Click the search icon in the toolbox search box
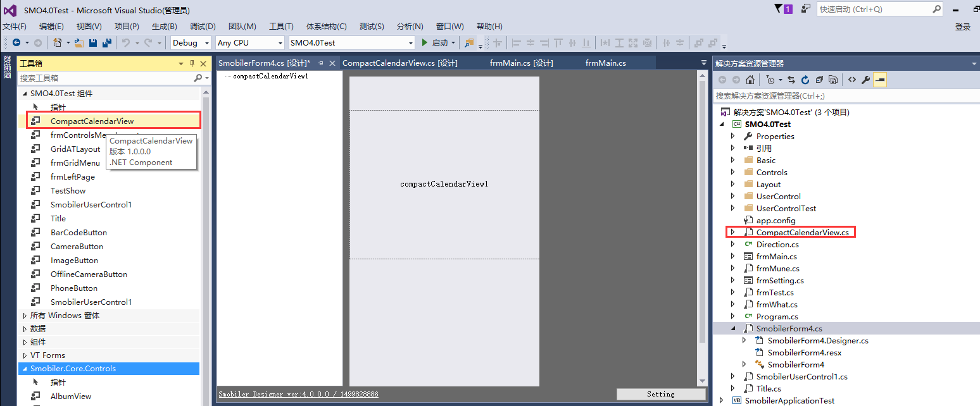Viewport: 980px width, 406px height. [198, 78]
